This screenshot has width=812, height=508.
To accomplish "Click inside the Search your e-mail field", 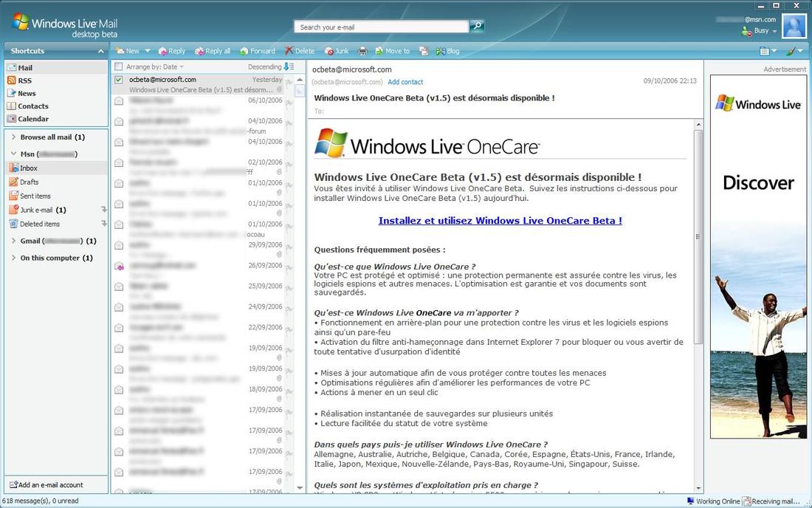I will (x=381, y=27).
